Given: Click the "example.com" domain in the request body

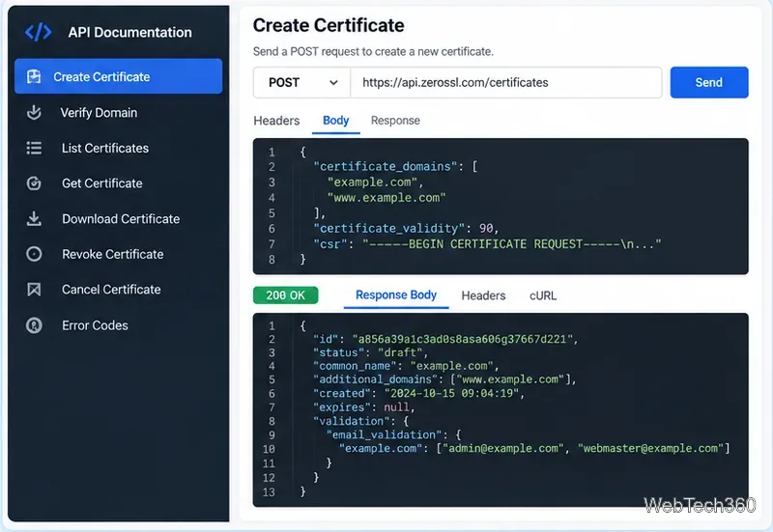Looking at the screenshot, I should (372, 182).
